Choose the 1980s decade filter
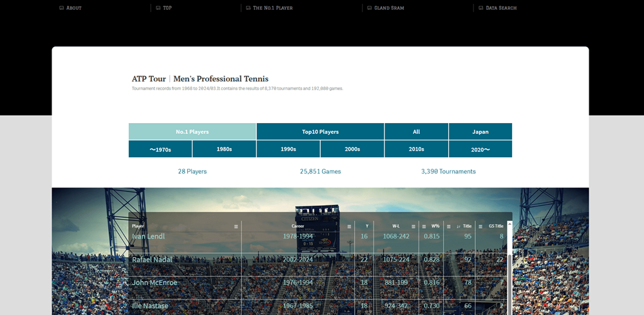 (x=223, y=149)
